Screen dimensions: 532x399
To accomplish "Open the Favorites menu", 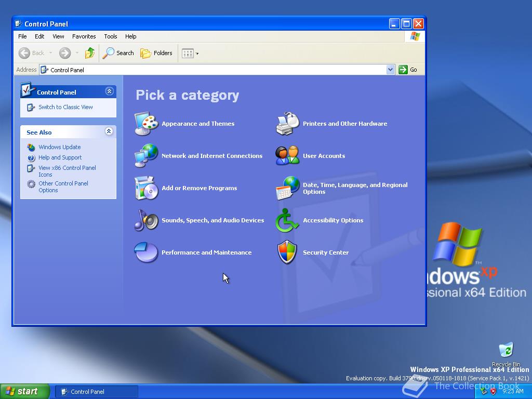I will click(x=84, y=36).
